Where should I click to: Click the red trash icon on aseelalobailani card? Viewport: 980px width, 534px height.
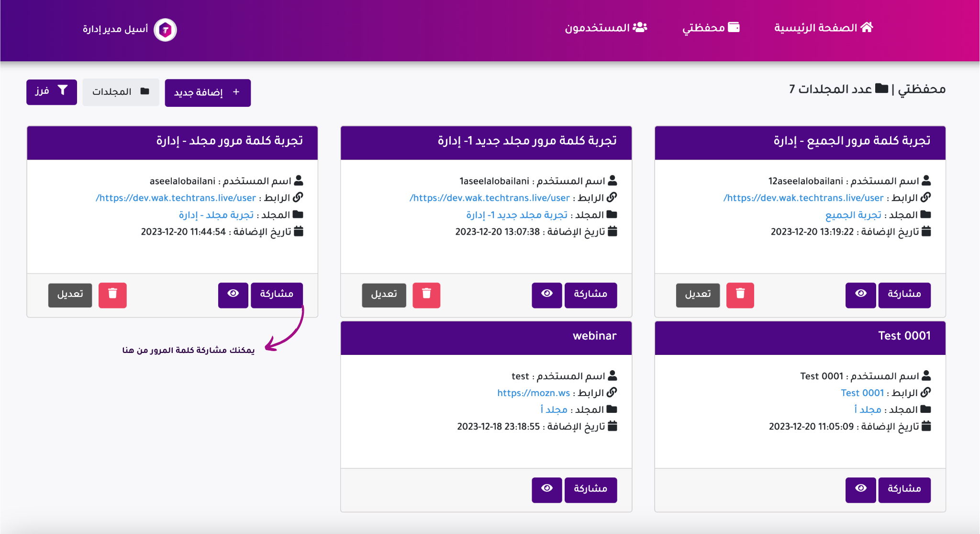(x=112, y=295)
